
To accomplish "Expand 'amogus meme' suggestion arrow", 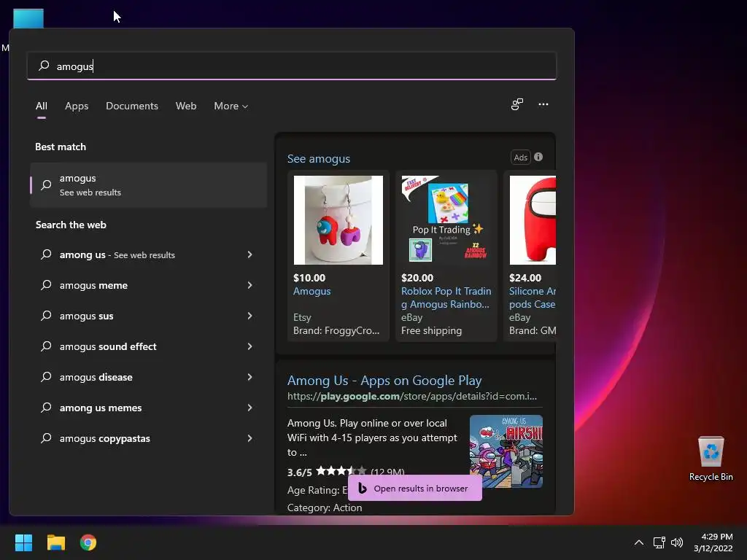I will [249, 285].
